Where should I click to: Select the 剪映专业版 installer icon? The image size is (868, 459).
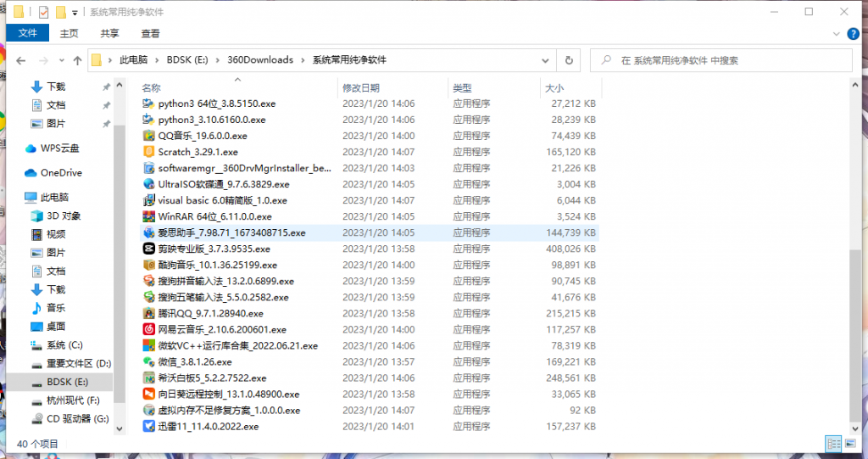(148, 249)
